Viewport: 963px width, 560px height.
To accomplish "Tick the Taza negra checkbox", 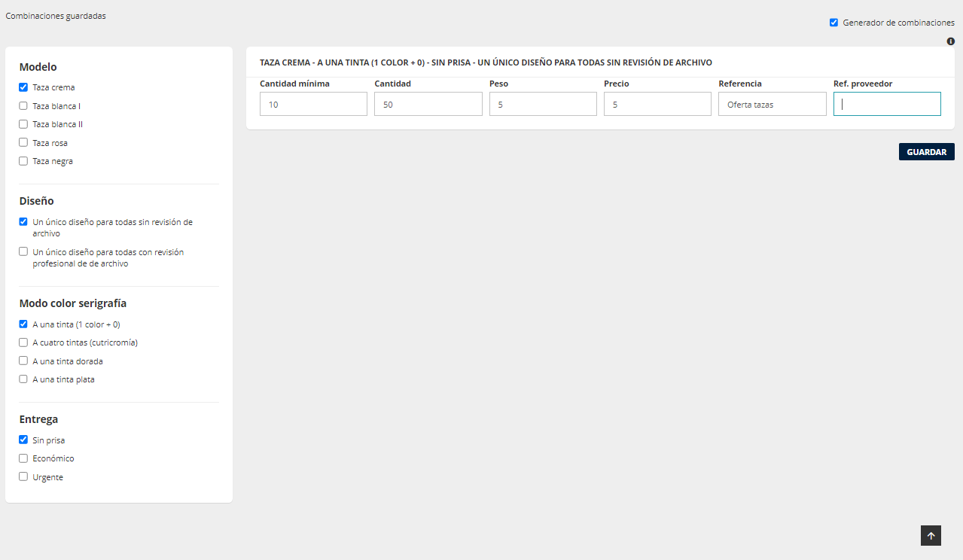I will tap(23, 161).
